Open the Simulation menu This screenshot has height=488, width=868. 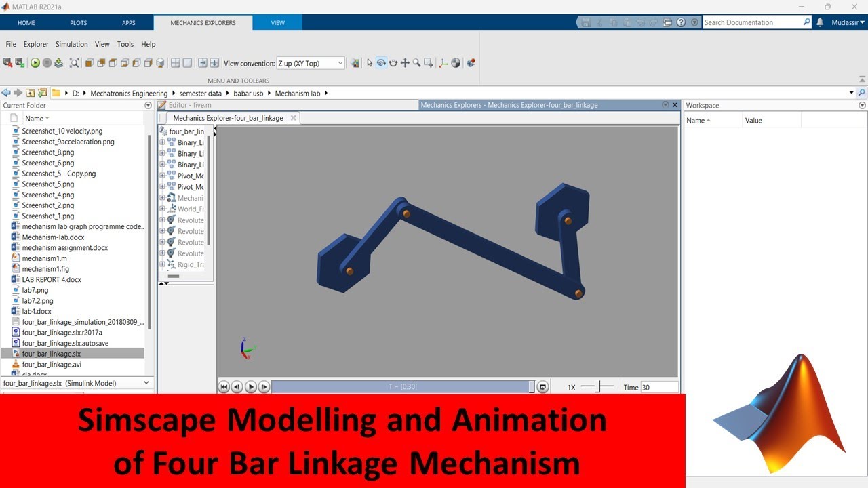click(72, 44)
